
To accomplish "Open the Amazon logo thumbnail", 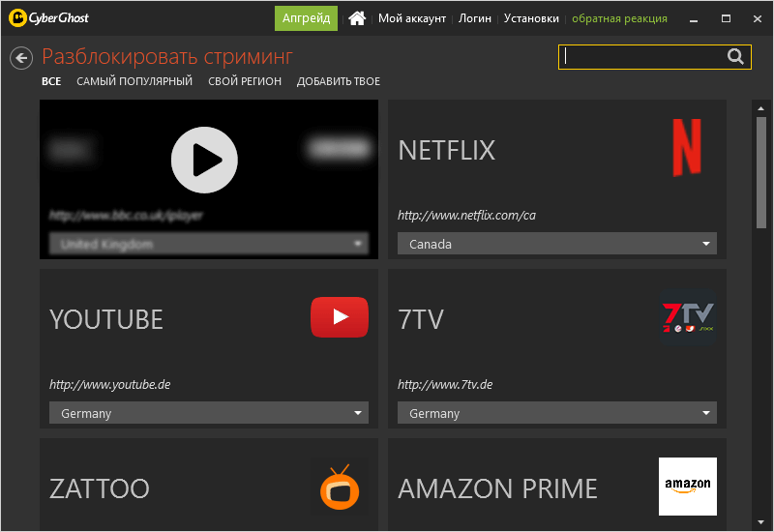I will [688, 487].
